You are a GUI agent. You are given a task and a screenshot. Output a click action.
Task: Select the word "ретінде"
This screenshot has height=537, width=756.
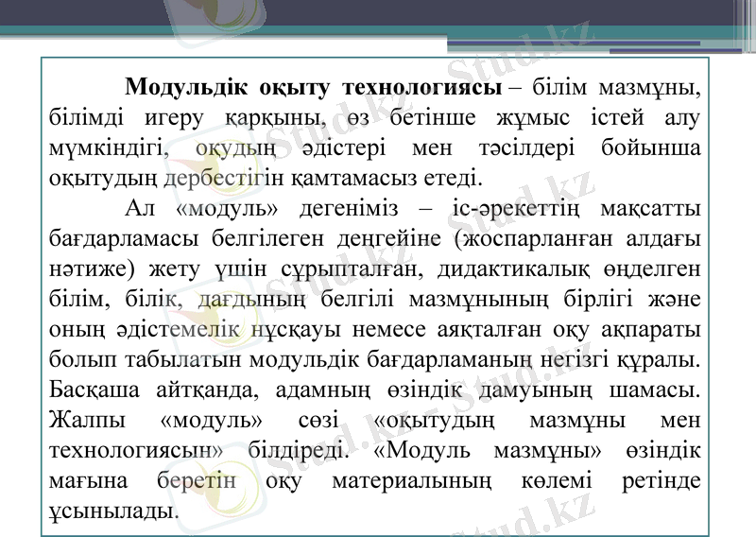661,480
